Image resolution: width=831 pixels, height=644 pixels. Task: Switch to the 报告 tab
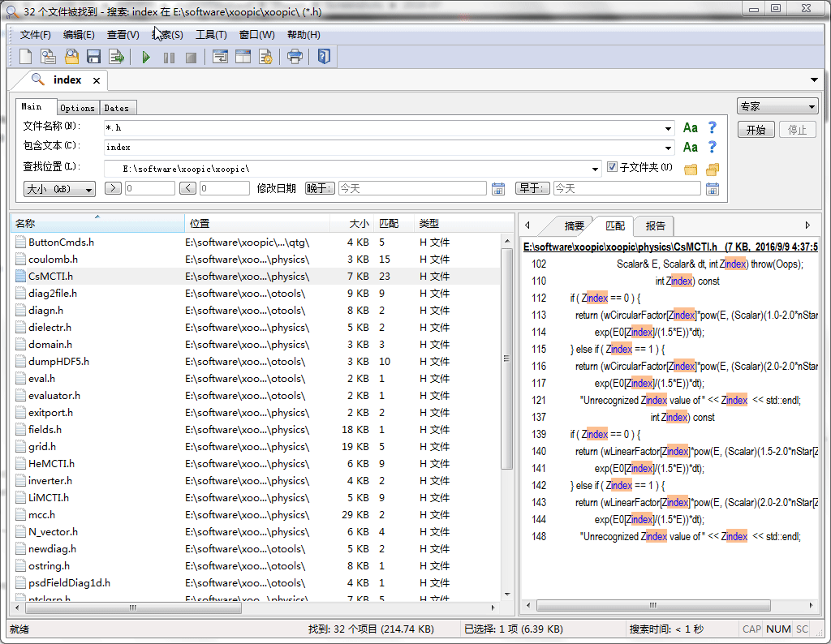pyautogui.click(x=655, y=226)
